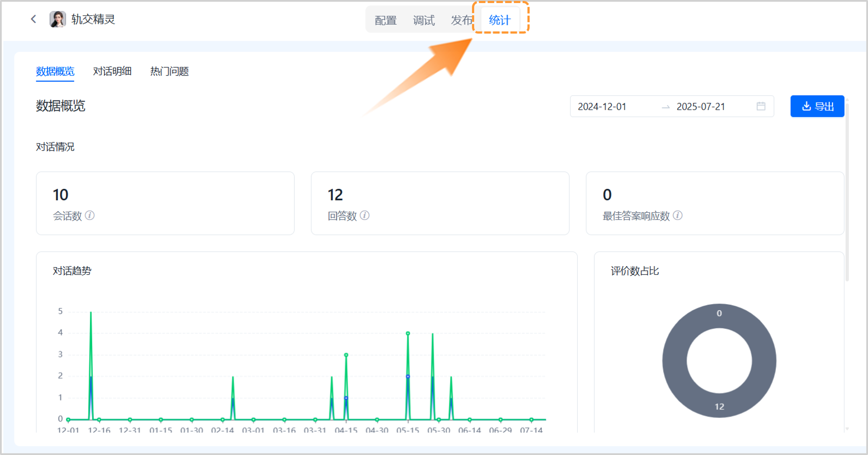Image resolution: width=868 pixels, height=455 pixels.
Task: Click the info icon beside 回答数
Action: pyautogui.click(x=365, y=216)
